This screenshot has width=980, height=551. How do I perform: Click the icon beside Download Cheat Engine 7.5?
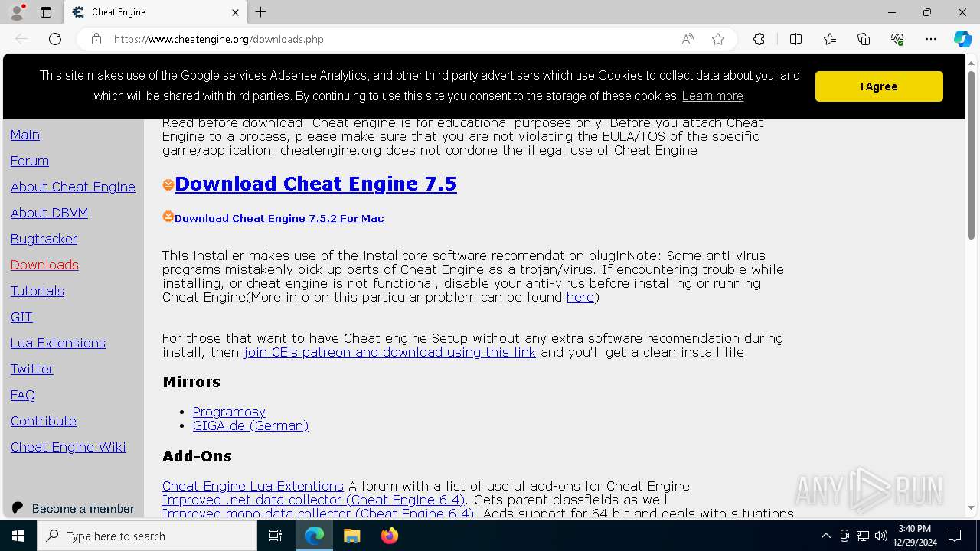168,184
